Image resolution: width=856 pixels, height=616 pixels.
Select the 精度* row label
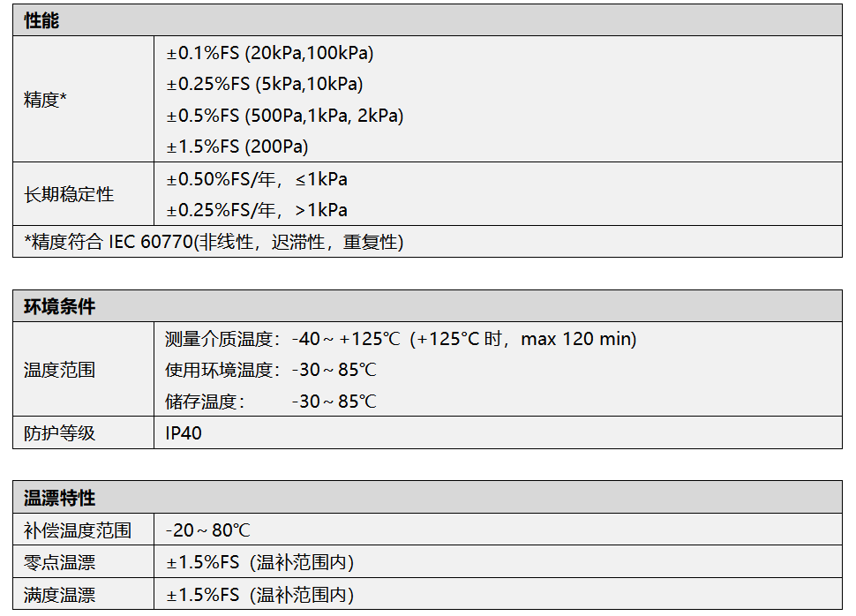tap(46, 100)
